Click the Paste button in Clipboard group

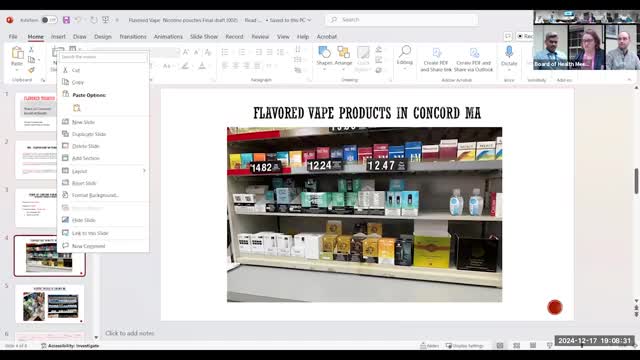click(17, 57)
